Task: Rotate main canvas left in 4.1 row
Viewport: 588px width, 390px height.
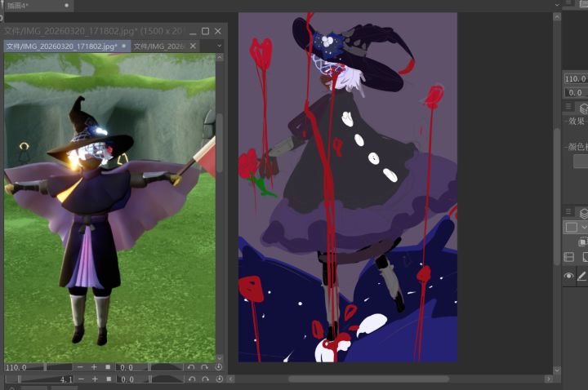Action: pyautogui.click(x=192, y=379)
